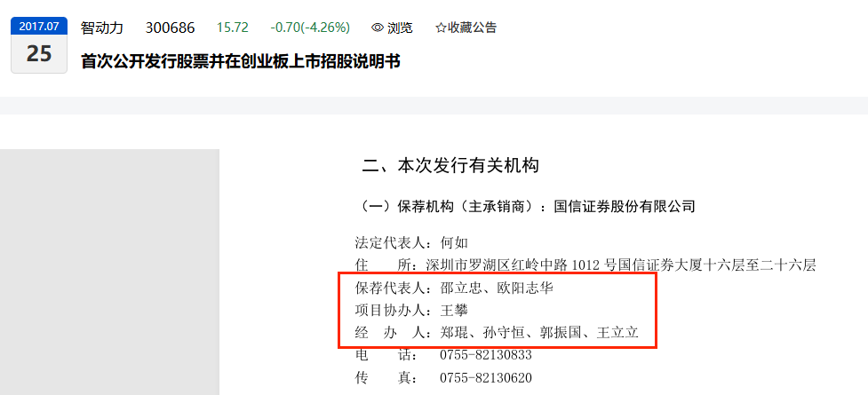The image size is (868, 395).
Task: Click the eye icon beside 浏览
Action: 378,28
